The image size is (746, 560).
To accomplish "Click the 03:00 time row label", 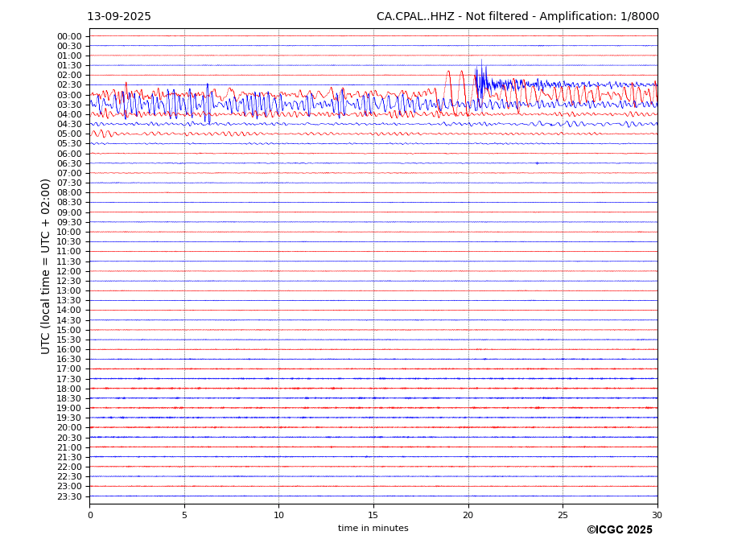I will [69, 95].
